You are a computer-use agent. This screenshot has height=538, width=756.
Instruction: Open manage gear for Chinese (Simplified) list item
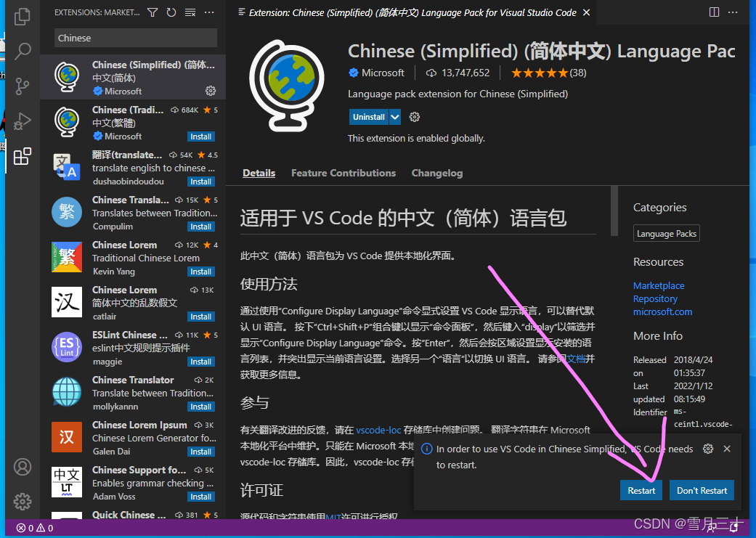click(x=210, y=91)
